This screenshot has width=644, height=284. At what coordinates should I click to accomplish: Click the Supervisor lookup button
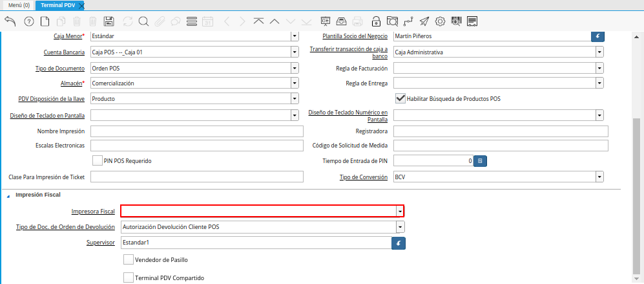tap(399, 243)
